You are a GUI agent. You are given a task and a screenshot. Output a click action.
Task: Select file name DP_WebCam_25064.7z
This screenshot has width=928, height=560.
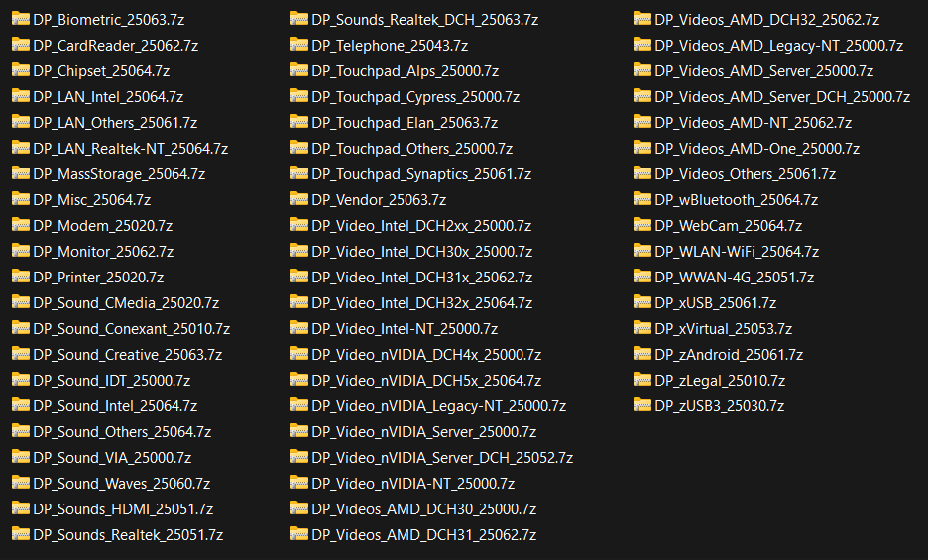[x=729, y=226]
